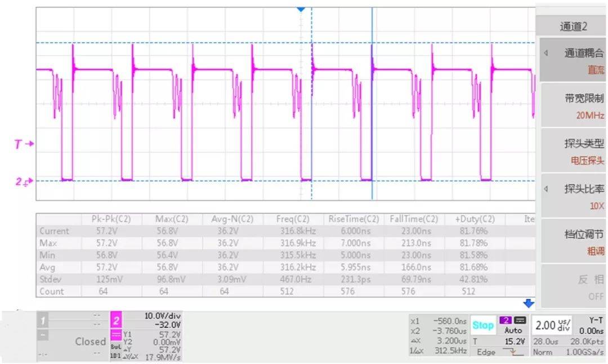Screen dimensions: 608x364
Task: Click the 2.00 us/div timebase box
Action: pos(551,325)
